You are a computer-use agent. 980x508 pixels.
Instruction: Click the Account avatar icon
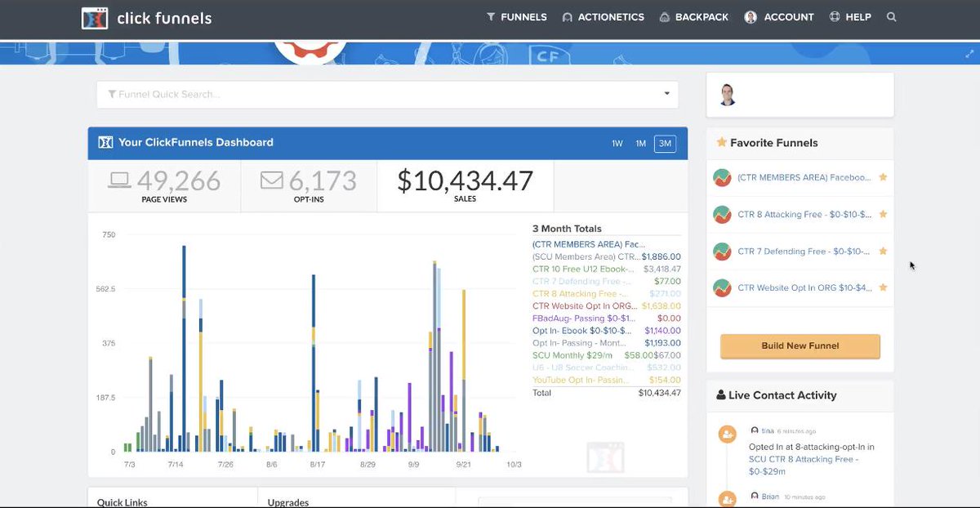(x=751, y=16)
